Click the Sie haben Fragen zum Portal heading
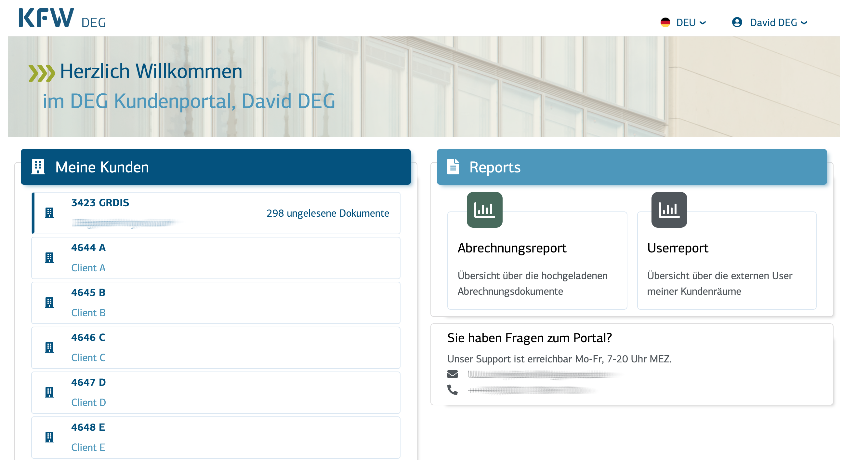Screen dimensions: 868x460 (x=529, y=338)
